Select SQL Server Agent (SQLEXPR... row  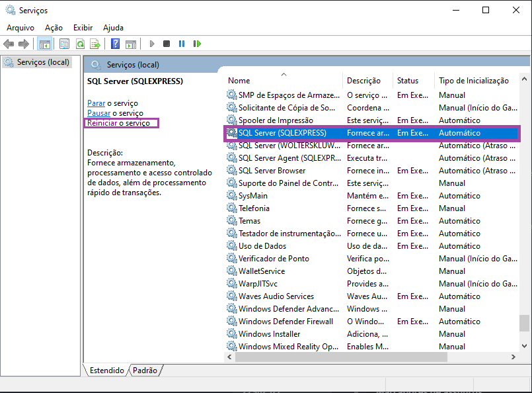click(x=372, y=158)
